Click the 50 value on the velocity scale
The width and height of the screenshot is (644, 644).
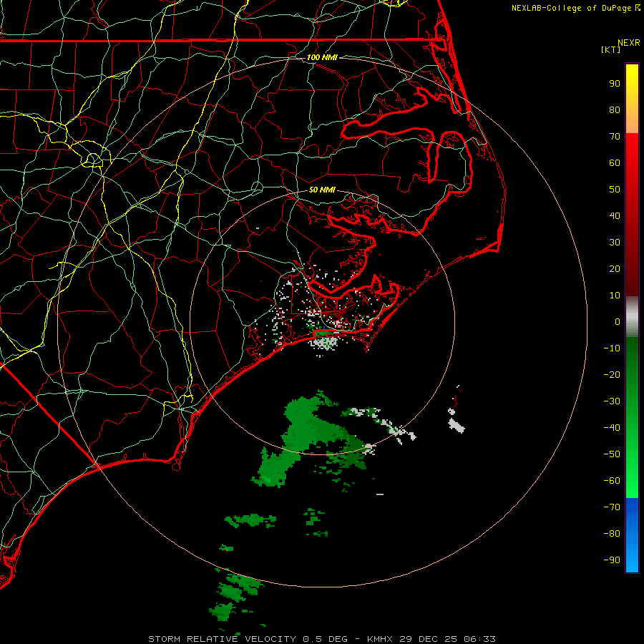(x=615, y=190)
